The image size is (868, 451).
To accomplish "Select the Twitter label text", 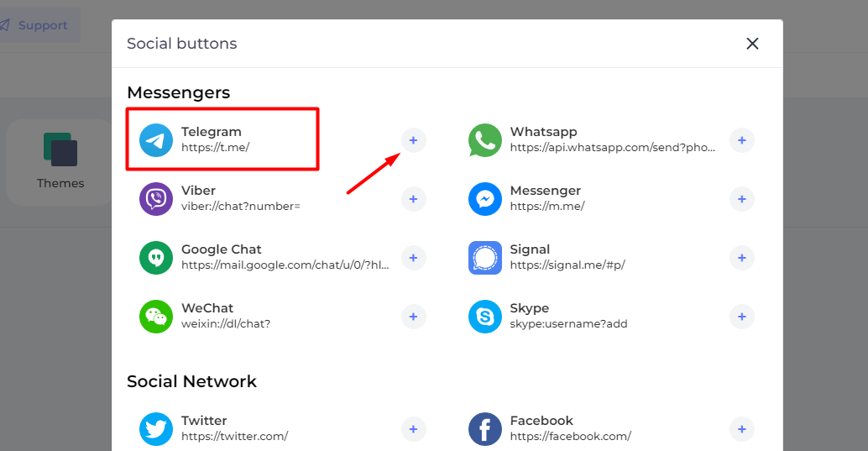I will click(x=204, y=421).
